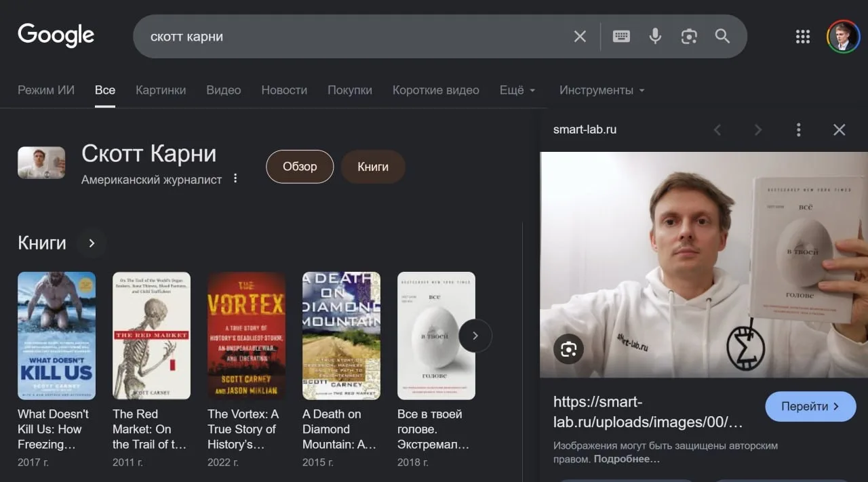Switch to the Видео tab
The width and height of the screenshot is (868, 482).
tap(224, 90)
